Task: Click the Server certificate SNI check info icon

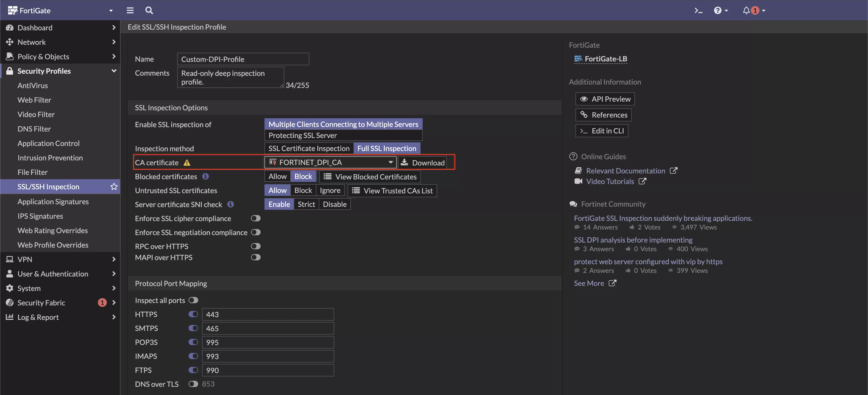Action: pos(231,204)
